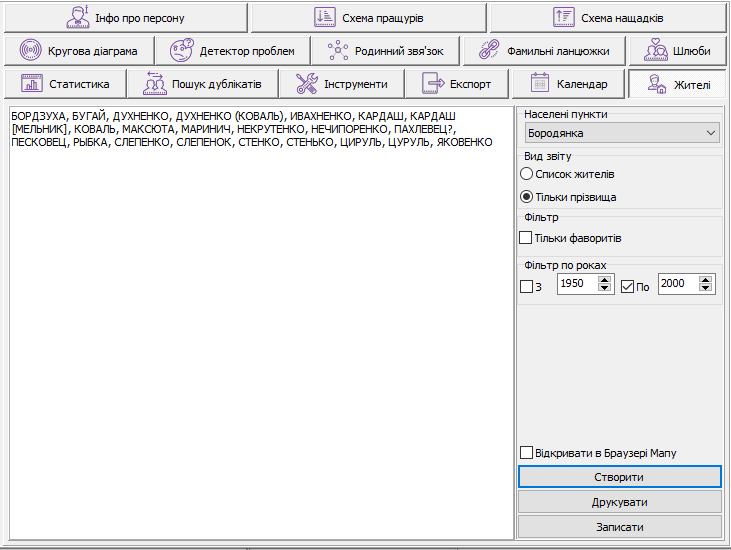Select the Список жителів radio option
Image resolution: width=731 pixels, height=550 pixels.
[x=527, y=174]
